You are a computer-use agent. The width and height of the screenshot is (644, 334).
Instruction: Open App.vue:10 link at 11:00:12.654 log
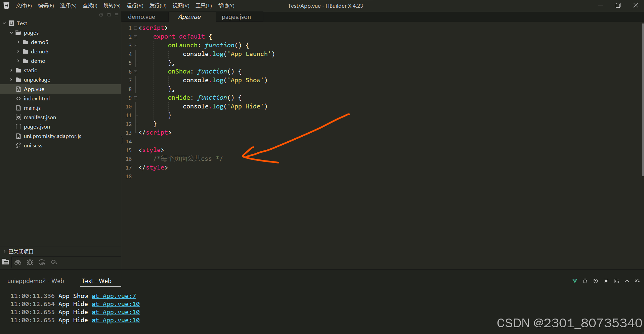point(116,304)
